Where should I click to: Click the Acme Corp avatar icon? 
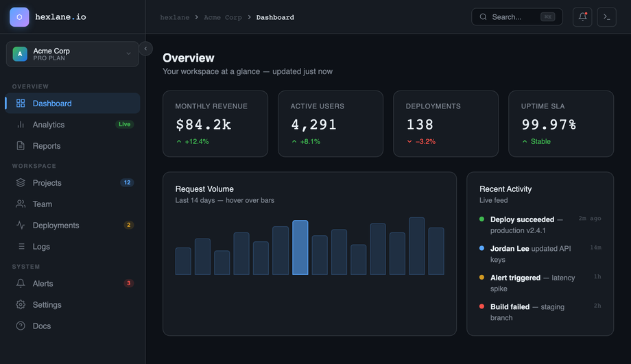point(20,54)
